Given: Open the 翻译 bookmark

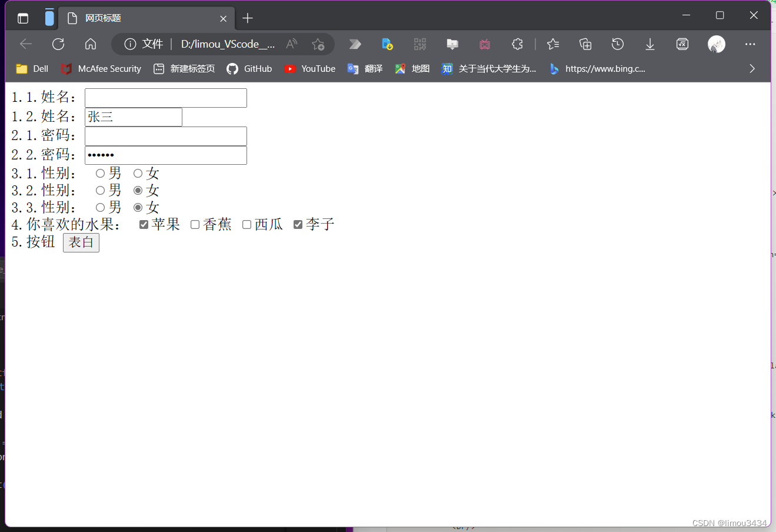Looking at the screenshot, I should click(365, 69).
